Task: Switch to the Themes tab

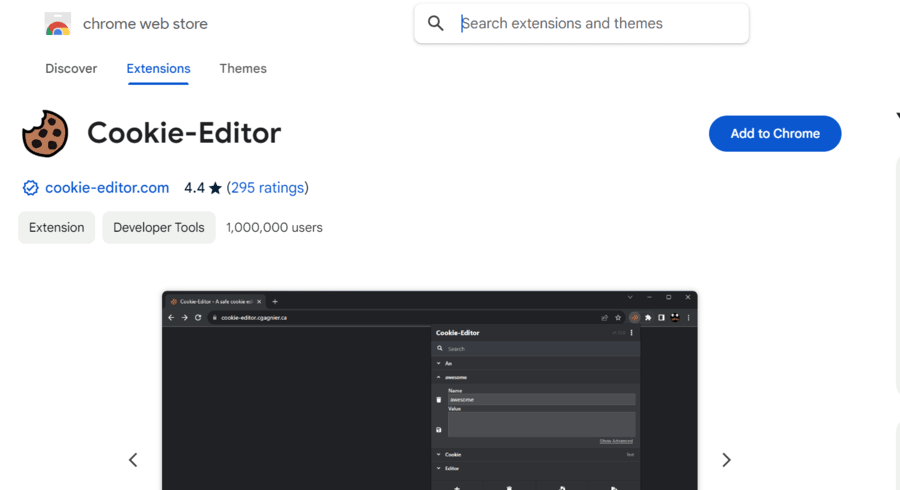Action: click(x=243, y=68)
